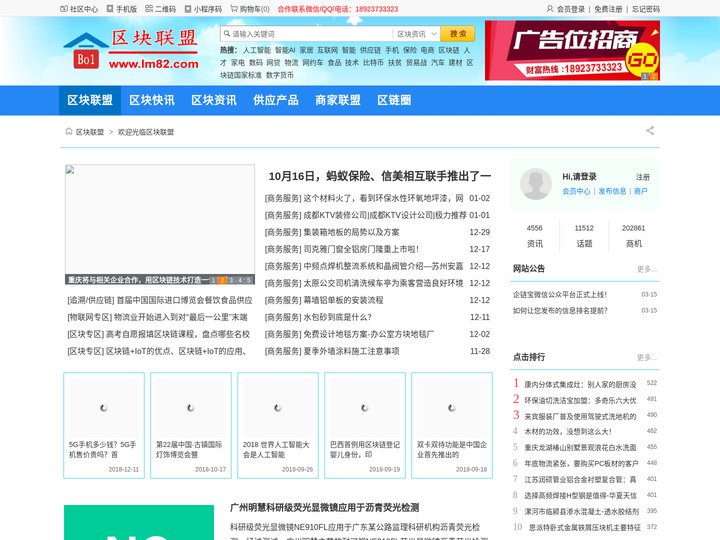Select slideshow page 3 indicator
The image size is (720, 540).
click(231, 280)
